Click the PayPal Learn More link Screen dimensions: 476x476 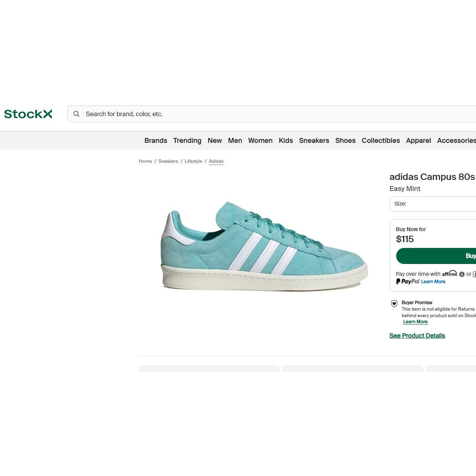433,282
